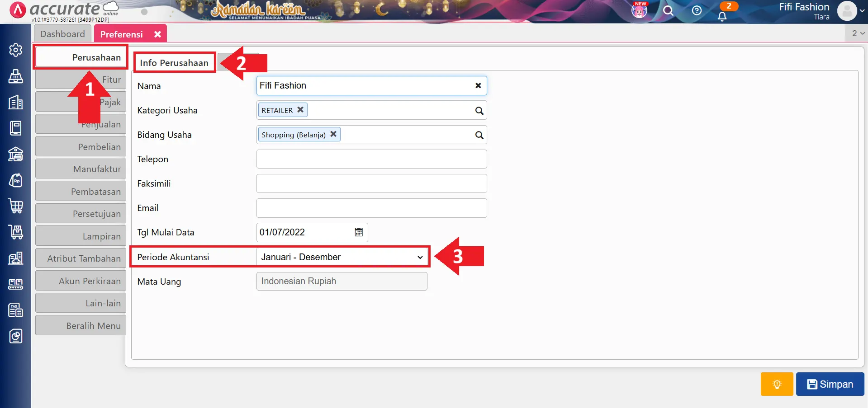The width and height of the screenshot is (868, 408).
Task: Click into the Email input field
Action: tap(371, 208)
